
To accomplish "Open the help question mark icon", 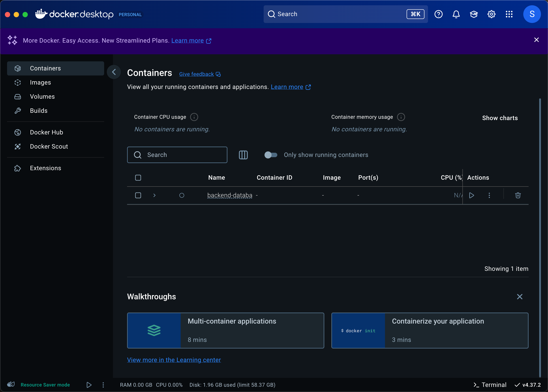I will (x=438, y=14).
